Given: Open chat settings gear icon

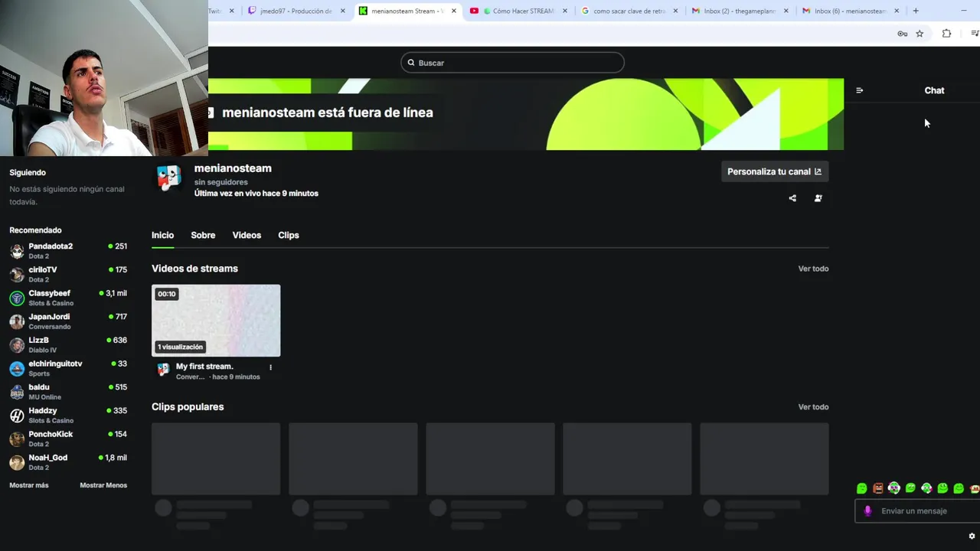Looking at the screenshot, I should [x=972, y=536].
